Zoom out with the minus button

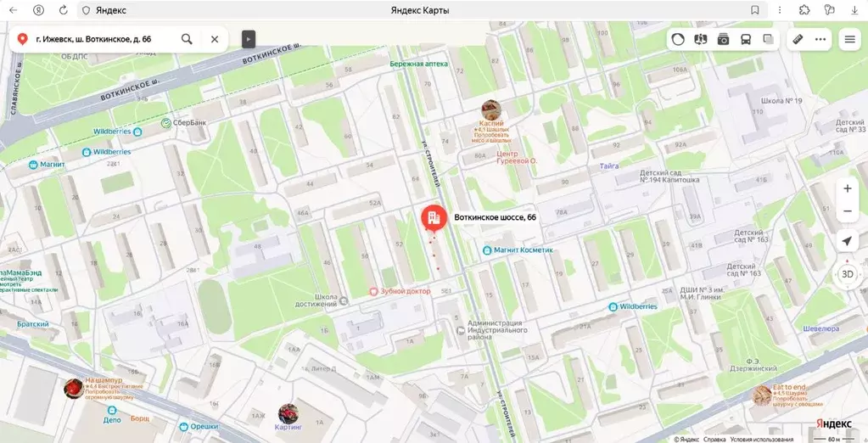847,211
